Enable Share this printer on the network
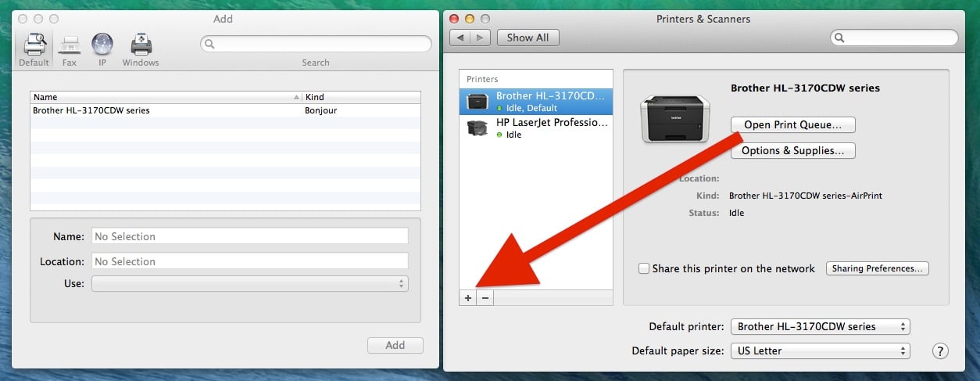Screen dimensions: 980x381 tap(644, 268)
